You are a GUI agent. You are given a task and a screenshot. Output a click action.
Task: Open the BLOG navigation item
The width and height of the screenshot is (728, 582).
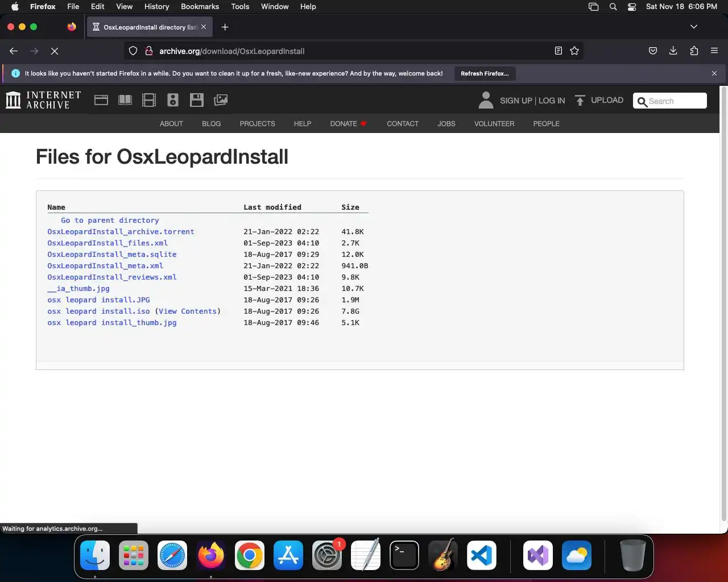pyautogui.click(x=211, y=123)
